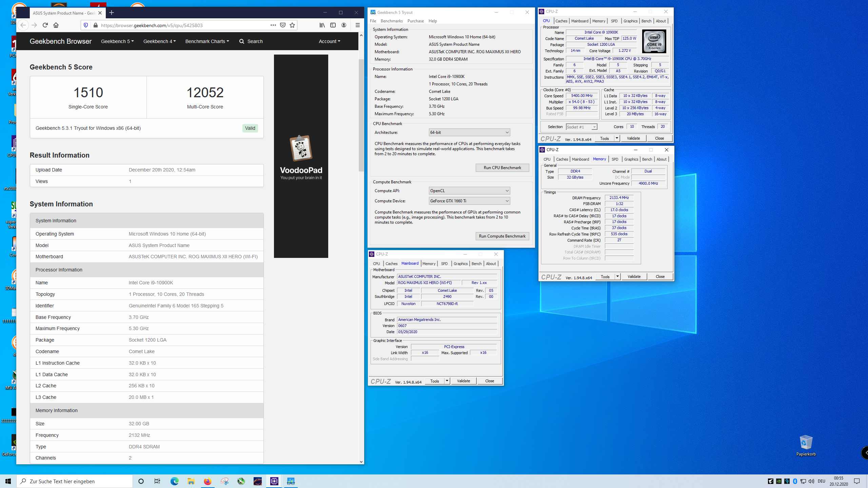
Task: Click Close in CPU-Z Memory window
Action: (x=660, y=277)
